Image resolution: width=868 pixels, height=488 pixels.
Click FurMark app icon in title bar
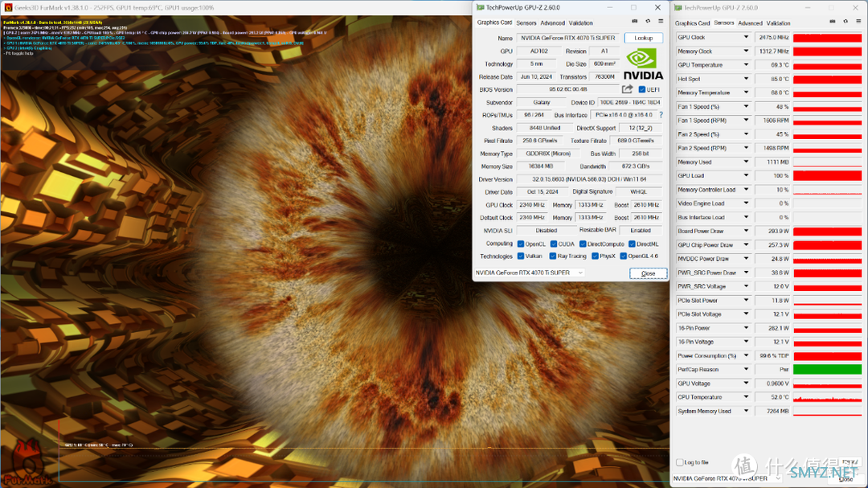click(8, 8)
